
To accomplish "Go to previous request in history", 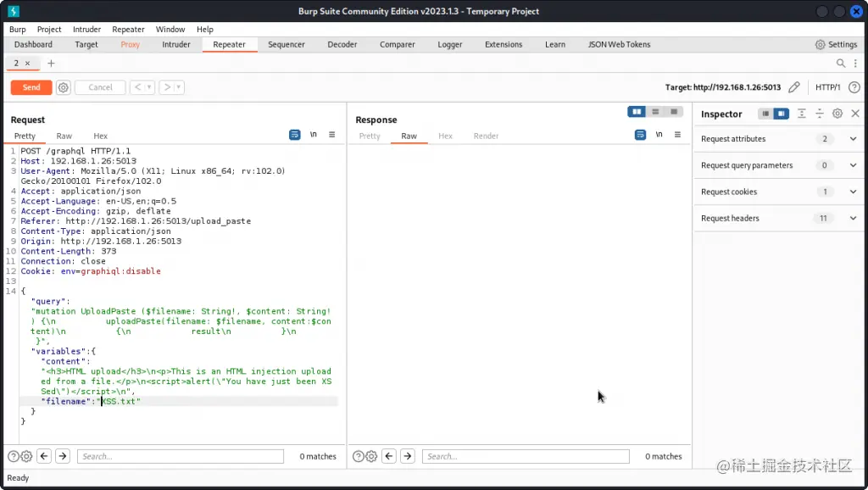I will [137, 87].
